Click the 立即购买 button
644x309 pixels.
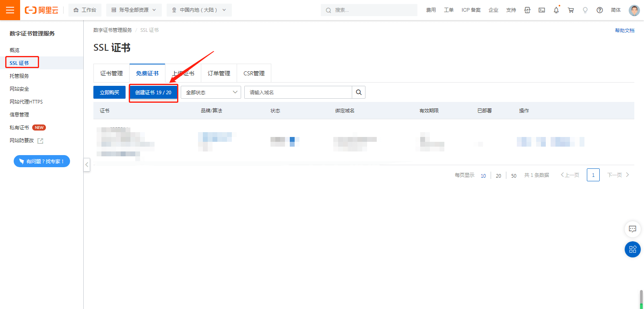(109, 92)
